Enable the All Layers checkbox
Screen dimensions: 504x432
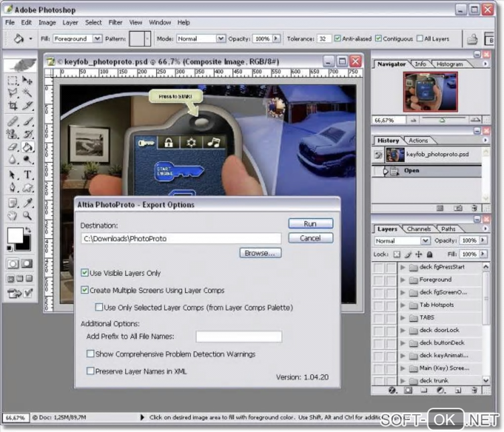coord(420,39)
